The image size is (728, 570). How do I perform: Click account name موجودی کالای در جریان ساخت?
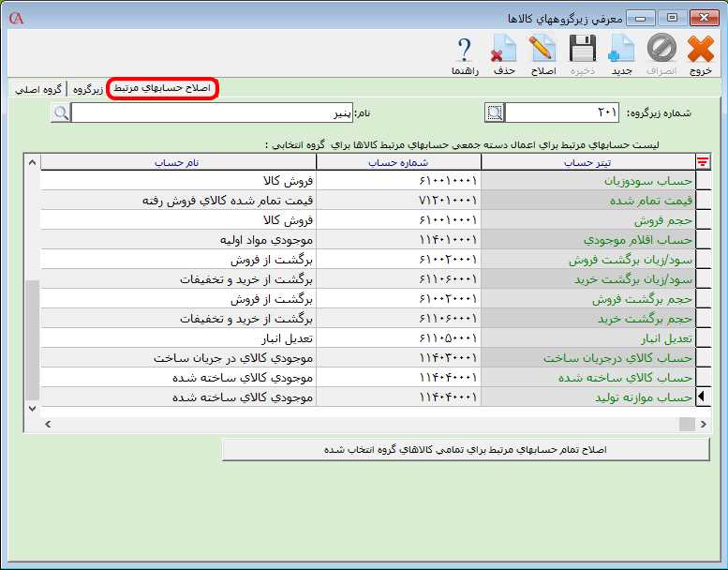(x=178, y=358)
